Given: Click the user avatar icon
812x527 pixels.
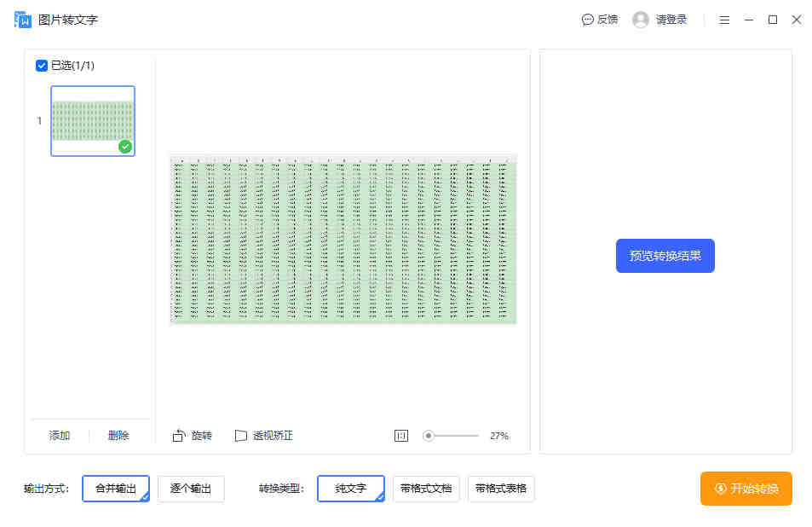Looking at the screenshot, I should (x=641, y=20).
